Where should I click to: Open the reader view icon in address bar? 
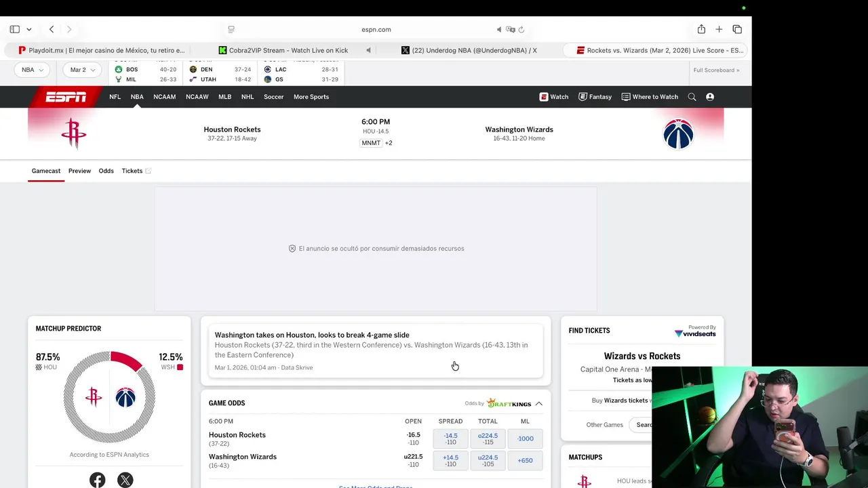[231, 29]
